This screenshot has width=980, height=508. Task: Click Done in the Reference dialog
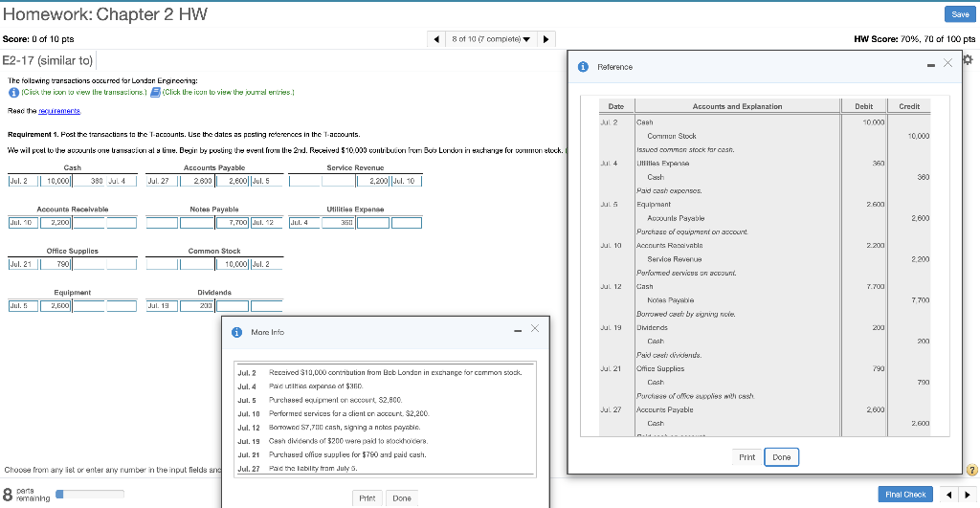pos(781,457)
